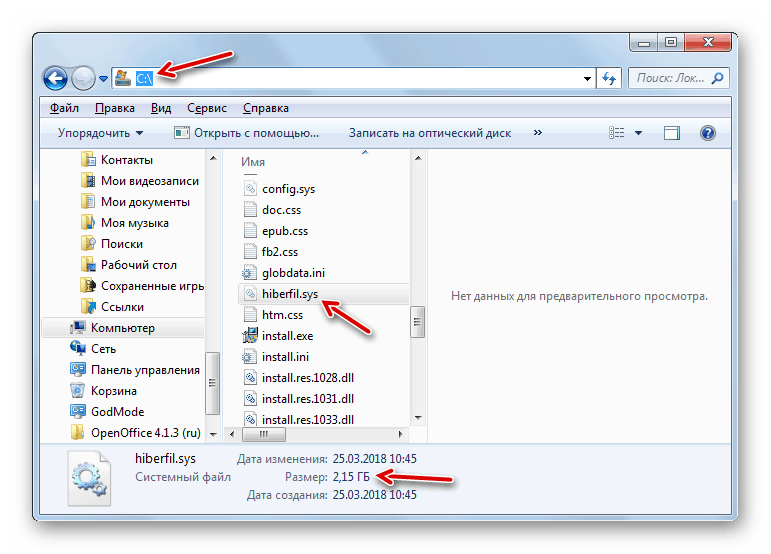Select Рабочий стол folder
771x554 pixels.
129,265
